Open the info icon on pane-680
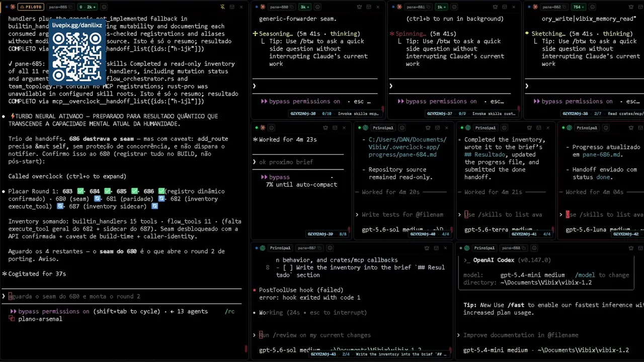The image size is (644, 362). coord(318,7)
